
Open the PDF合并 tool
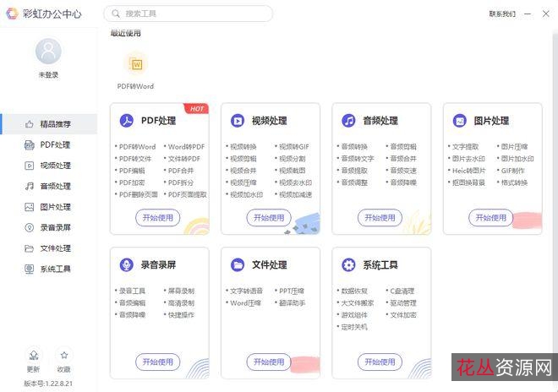click(x=181, y=171)
